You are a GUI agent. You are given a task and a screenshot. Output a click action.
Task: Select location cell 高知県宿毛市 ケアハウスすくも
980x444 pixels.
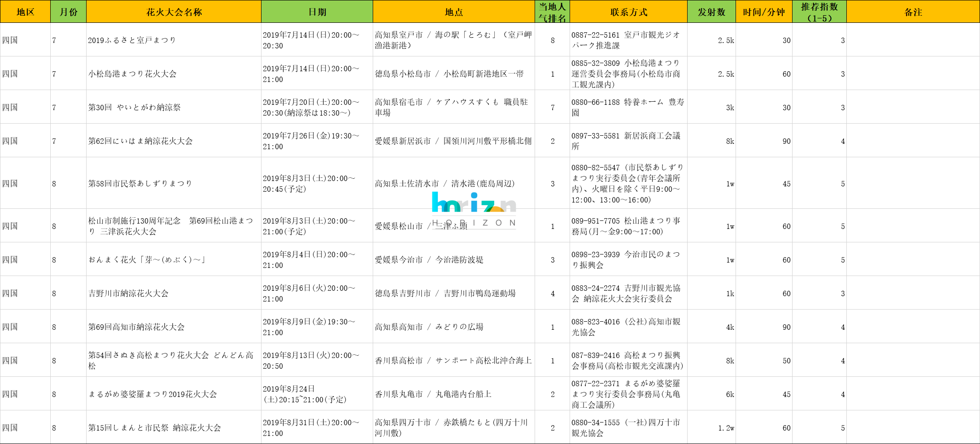[x=454, y=107]
